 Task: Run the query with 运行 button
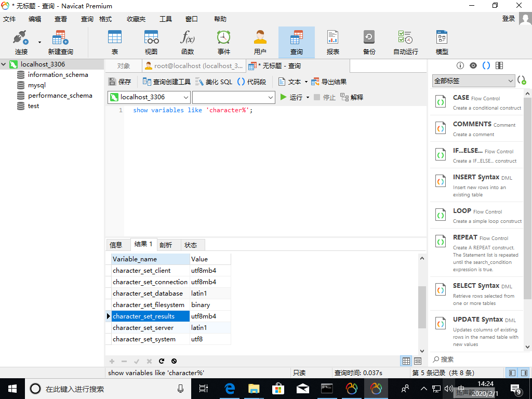[x=291, y=97]
